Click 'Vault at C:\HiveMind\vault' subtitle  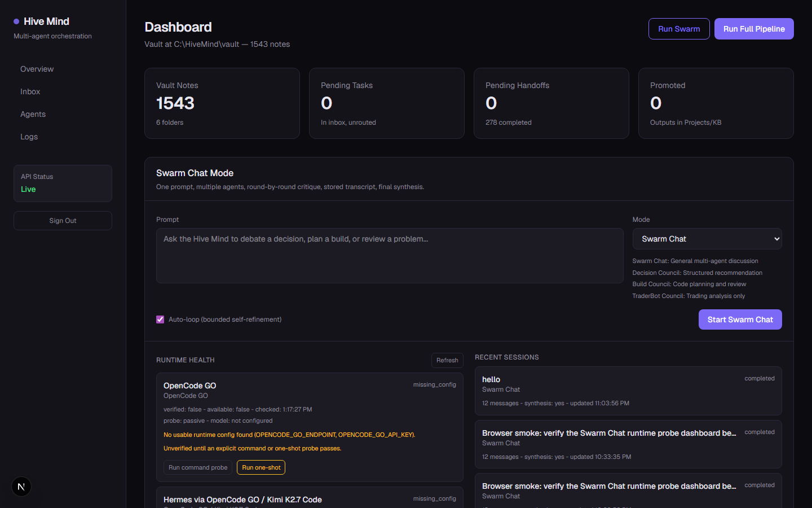(x=217, y=44)
